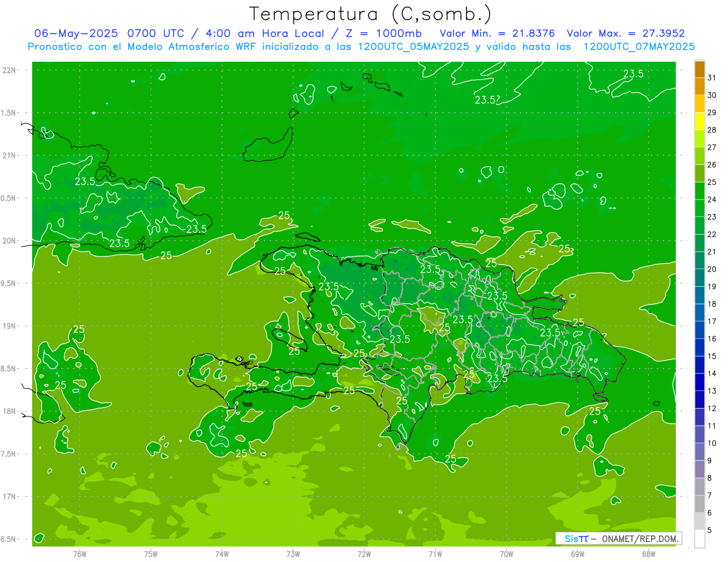Screen dimensions: 728x562
Task: Click the "17N" latitude label
Action: 9,497
